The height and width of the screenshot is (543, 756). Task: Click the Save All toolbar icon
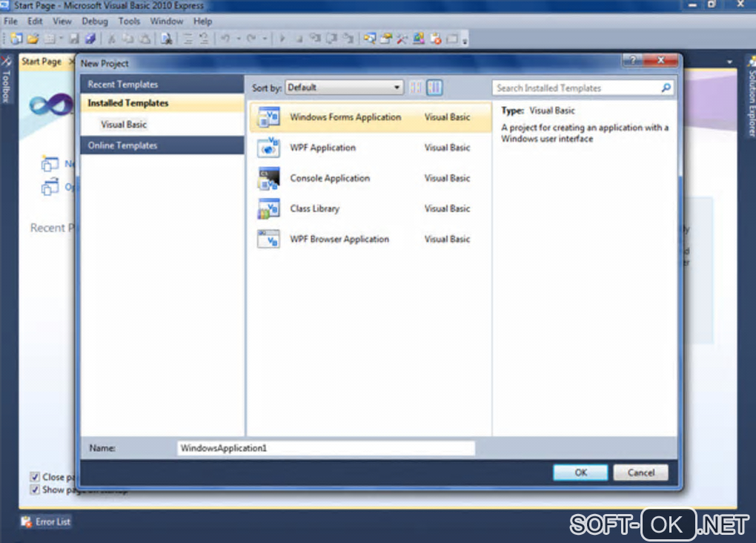[90, 39]
